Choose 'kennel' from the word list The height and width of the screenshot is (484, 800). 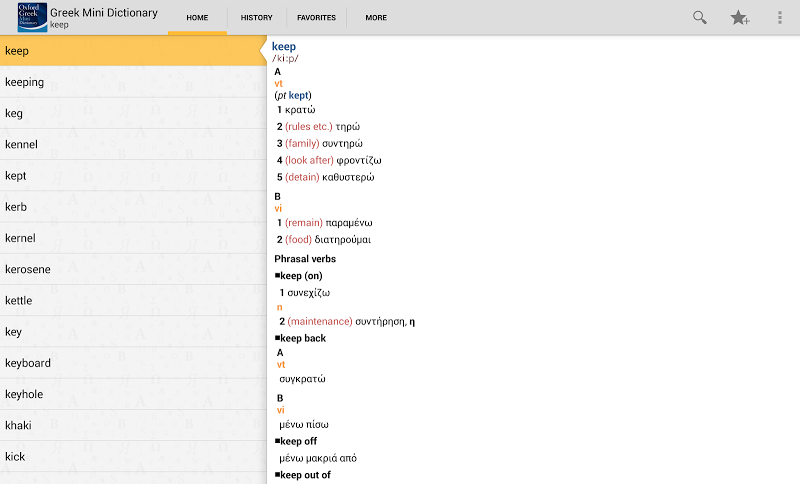(x=132, y=144)
